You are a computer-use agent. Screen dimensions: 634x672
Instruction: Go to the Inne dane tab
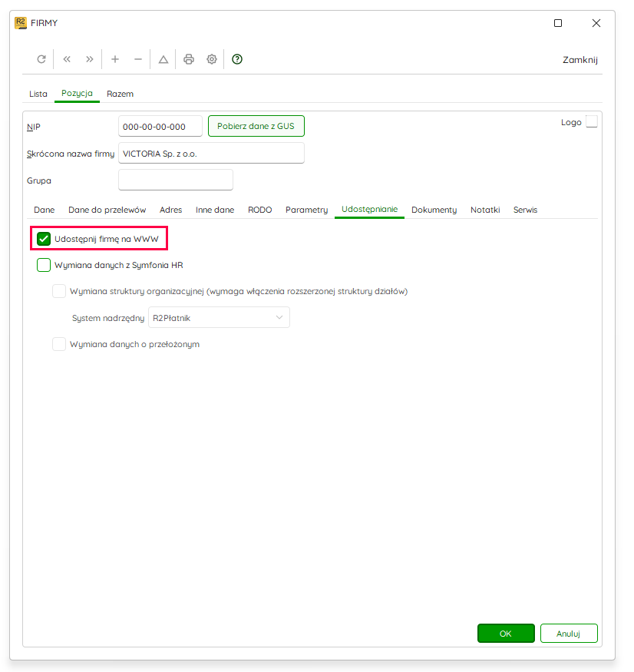[x=215, y=210]
